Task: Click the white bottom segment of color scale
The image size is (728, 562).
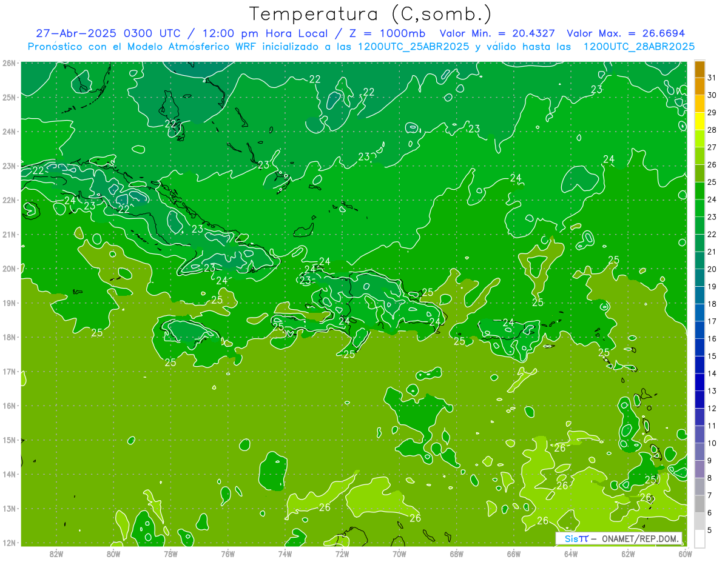Action: pos(699,538)
